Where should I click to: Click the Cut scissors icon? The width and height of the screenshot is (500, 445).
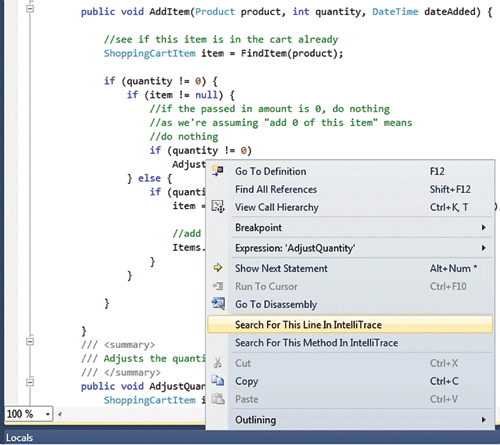tap(218, 363)
